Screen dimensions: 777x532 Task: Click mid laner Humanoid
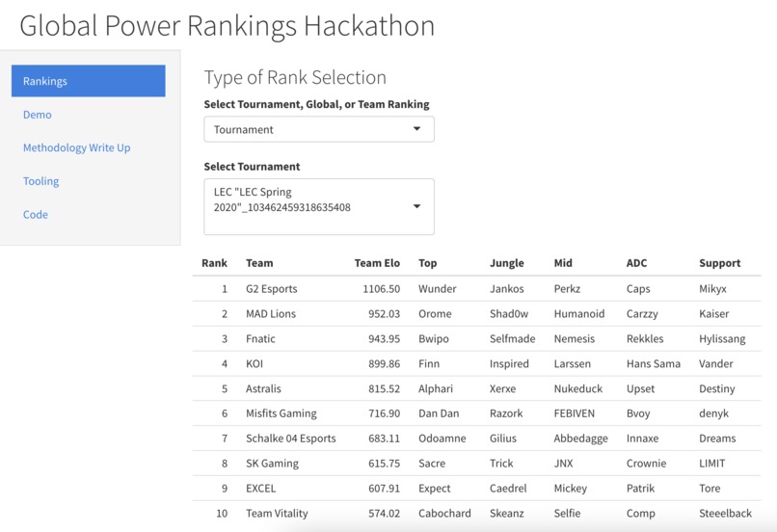tap(578, 313)
